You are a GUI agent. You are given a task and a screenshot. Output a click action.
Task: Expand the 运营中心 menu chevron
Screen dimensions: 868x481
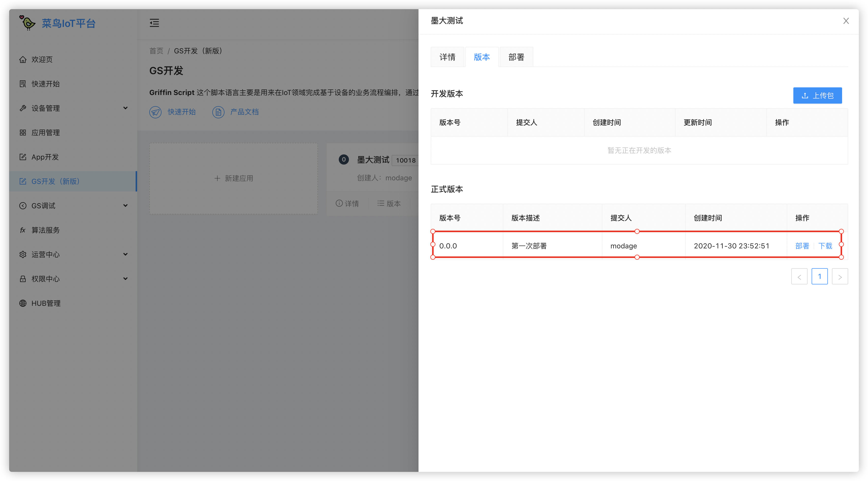click(125, 254)
